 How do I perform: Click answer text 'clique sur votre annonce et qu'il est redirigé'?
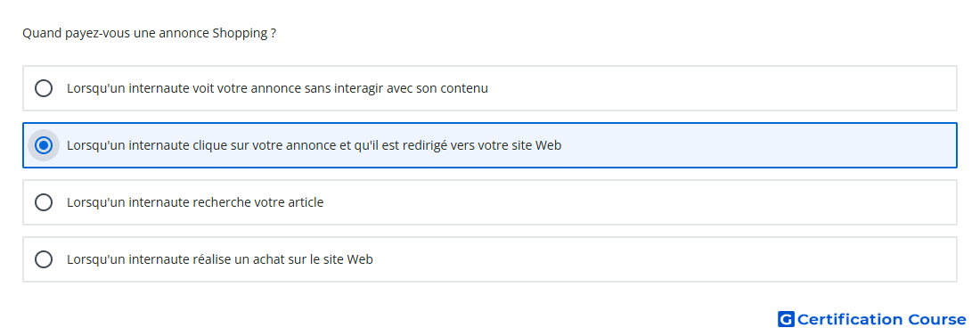coord(314,146)
